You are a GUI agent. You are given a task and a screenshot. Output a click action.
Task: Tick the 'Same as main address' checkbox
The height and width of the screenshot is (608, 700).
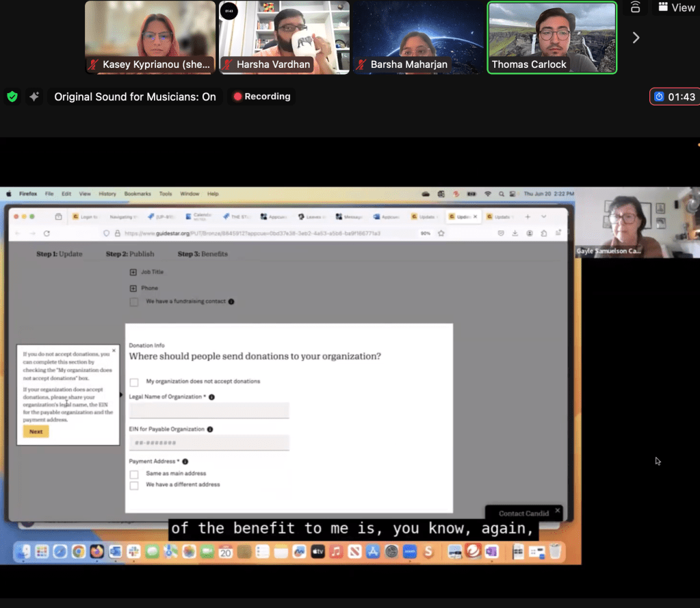(x=134, y=474)
